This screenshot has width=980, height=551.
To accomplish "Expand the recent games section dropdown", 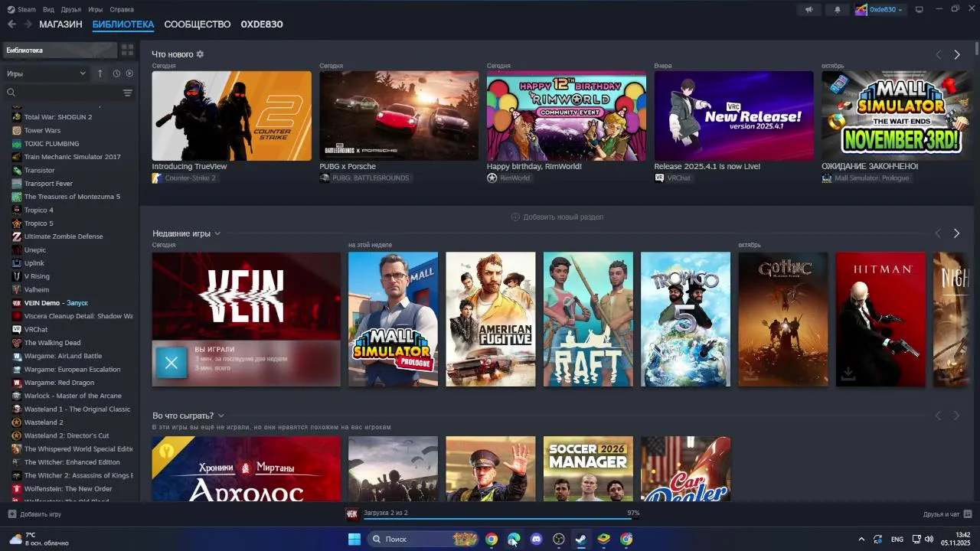I will click(217, 233).
